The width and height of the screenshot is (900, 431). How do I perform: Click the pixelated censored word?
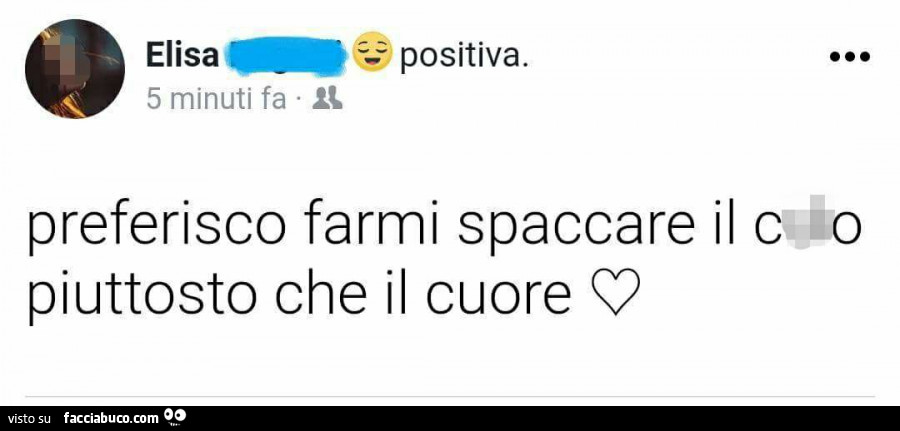click(801, 224)
